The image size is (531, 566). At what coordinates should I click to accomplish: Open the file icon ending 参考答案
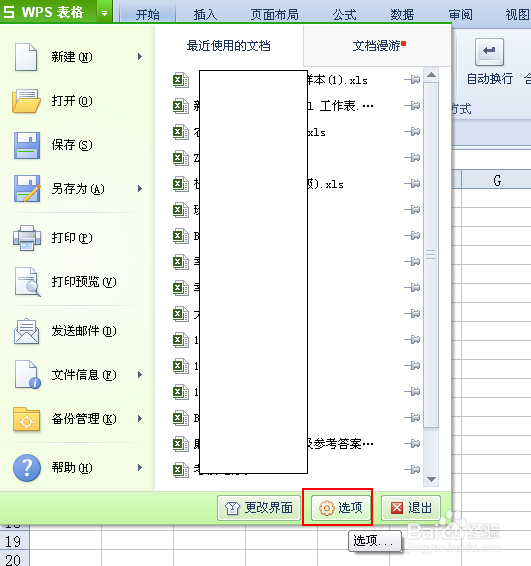(x=180, y=444)
